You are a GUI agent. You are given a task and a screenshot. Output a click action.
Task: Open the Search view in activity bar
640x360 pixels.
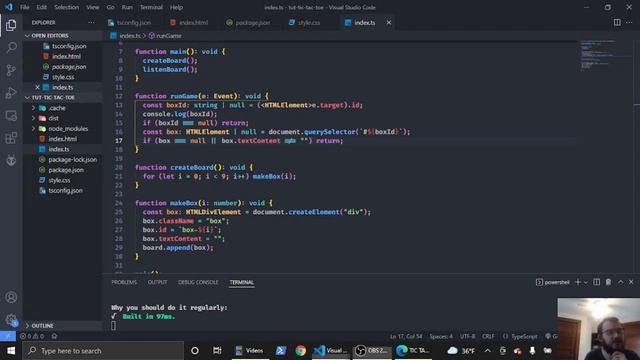(x=11, y=47)
